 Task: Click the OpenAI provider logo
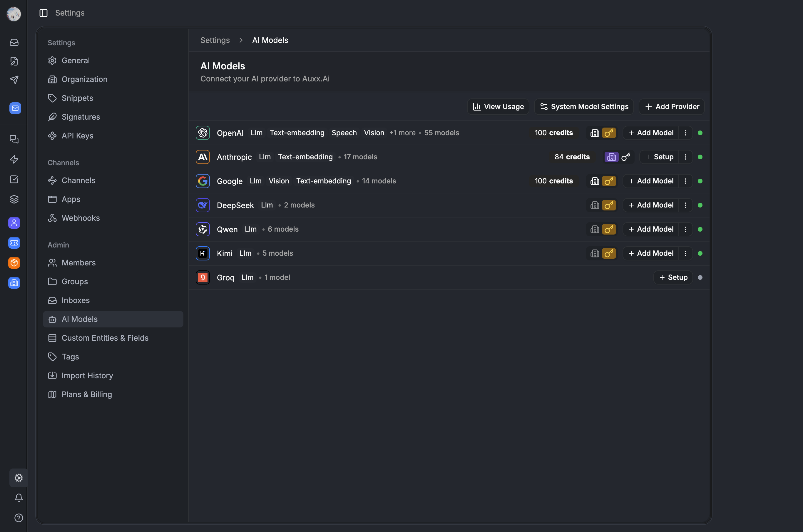203,133
